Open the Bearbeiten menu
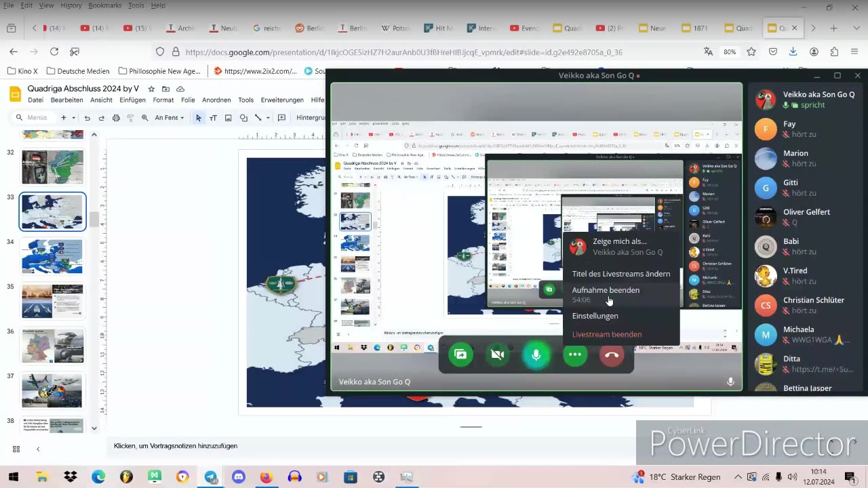The width and height of the screenshot is (868, 488). tap(66, 100)
